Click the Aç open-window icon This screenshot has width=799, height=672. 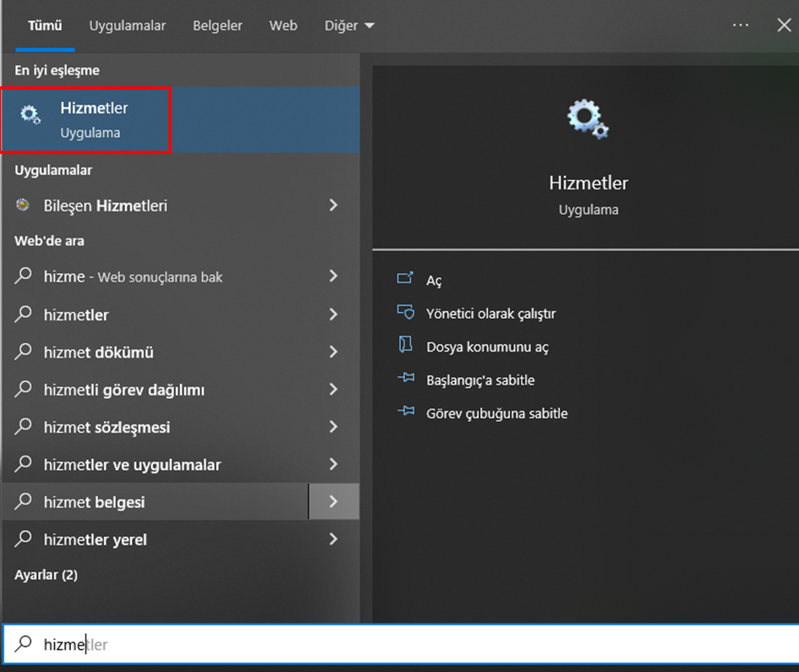click(x=405, y=277)
